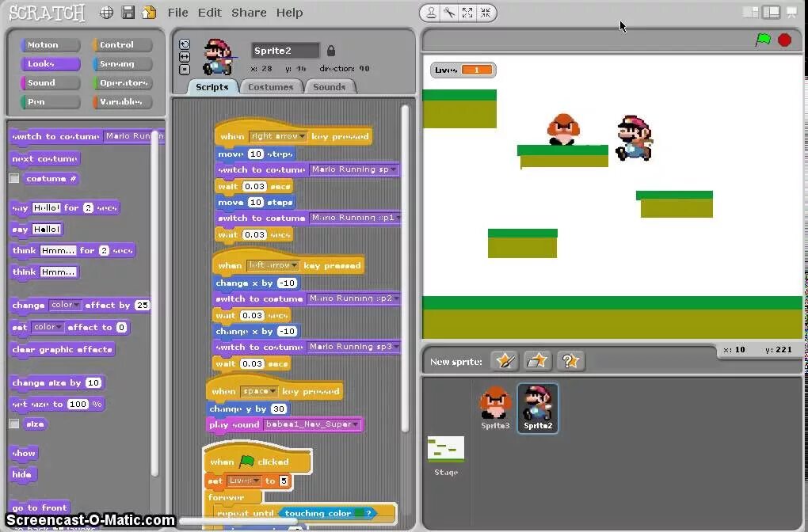Image resolution: width=808 pixels, height=532 pixels.
Task: Open set color effect dropdown in palette
Action: (x=48, y=327)
